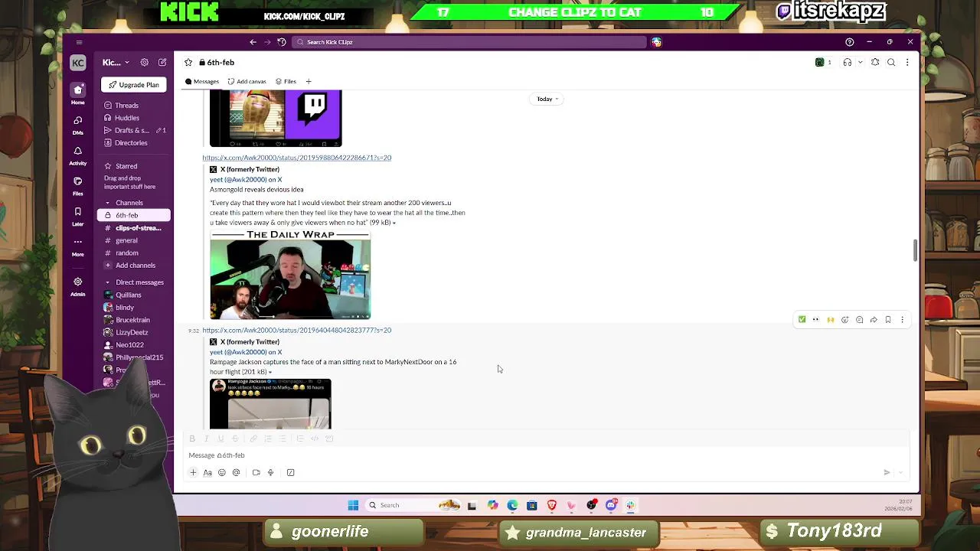
Task: Open channel notification settings icon in header
Action: (x=875, y=62)
